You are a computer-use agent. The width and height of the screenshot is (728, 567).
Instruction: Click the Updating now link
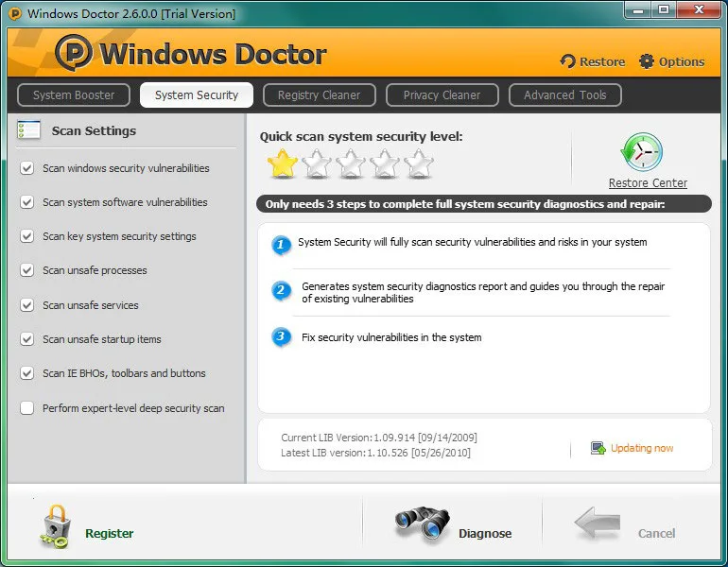click(642, 448)
